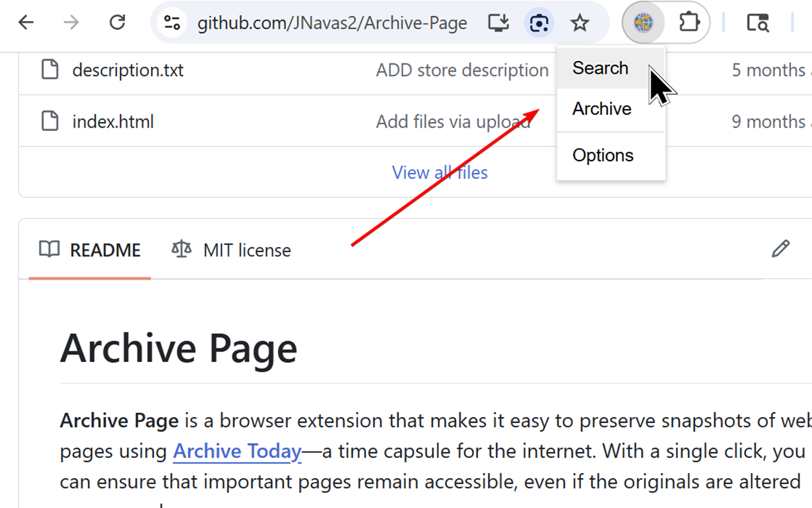812x508 pixels.
Task: View site information icon in address bar
Action: tap(172, 23)
